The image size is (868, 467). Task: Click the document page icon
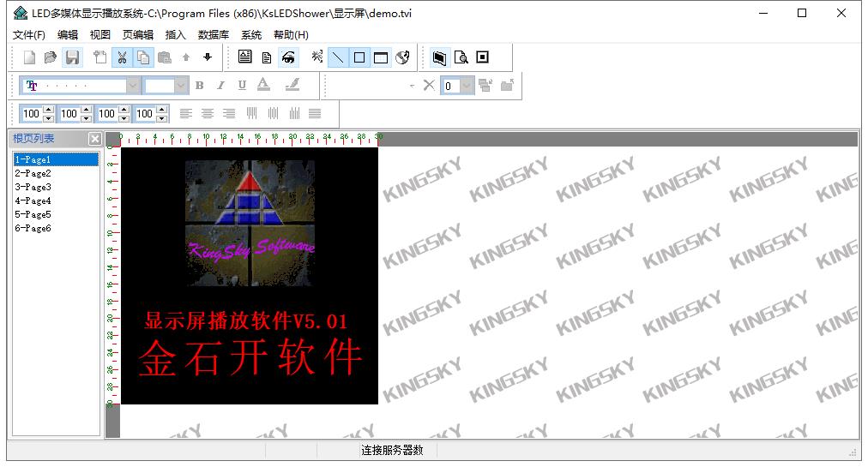[266, 57]
